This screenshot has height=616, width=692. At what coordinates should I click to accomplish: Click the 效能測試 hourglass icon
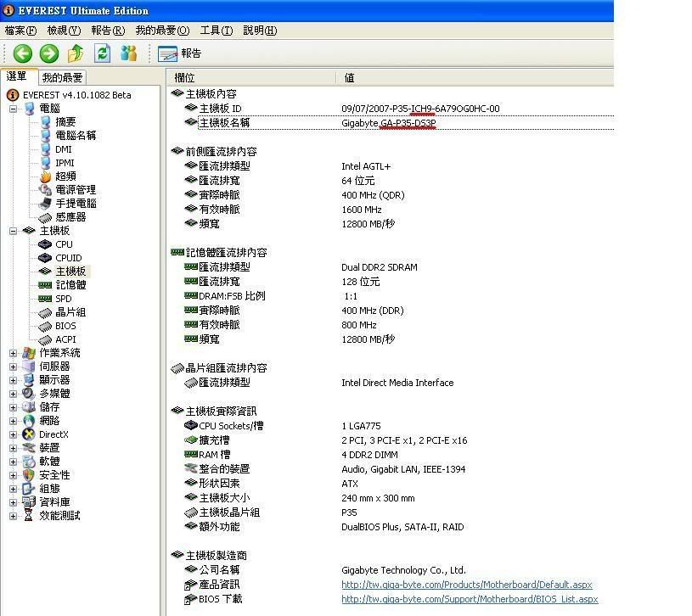point(29,516)
